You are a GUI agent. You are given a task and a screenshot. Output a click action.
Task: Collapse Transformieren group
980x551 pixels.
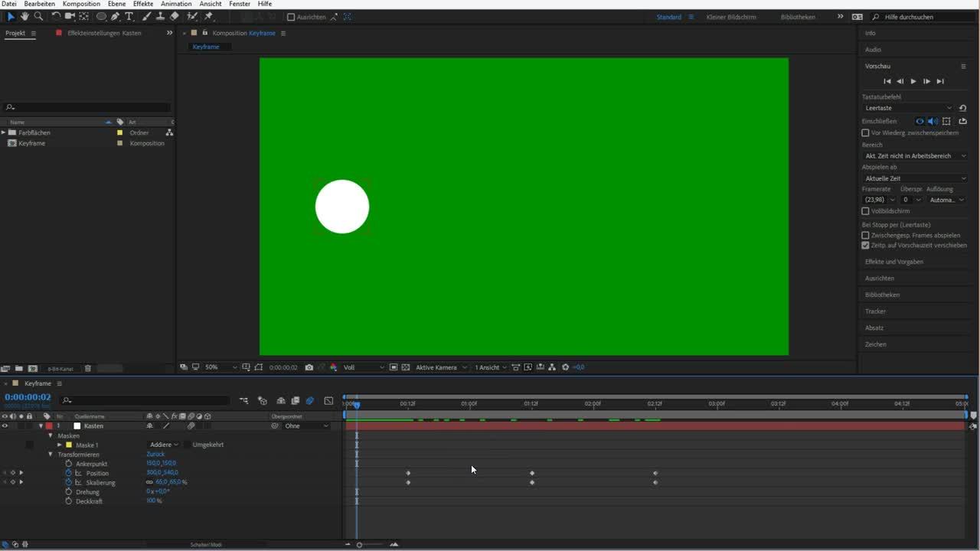(51, 455)
